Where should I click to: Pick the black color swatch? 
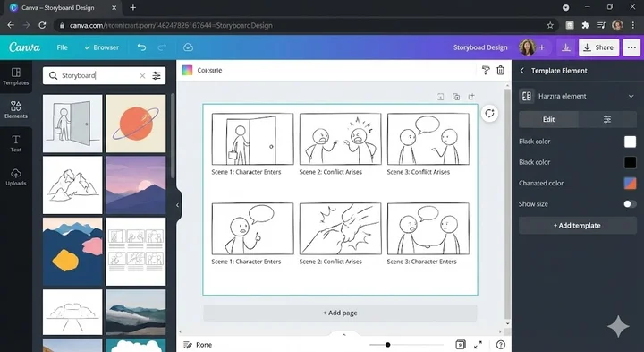tap(630, 162)
